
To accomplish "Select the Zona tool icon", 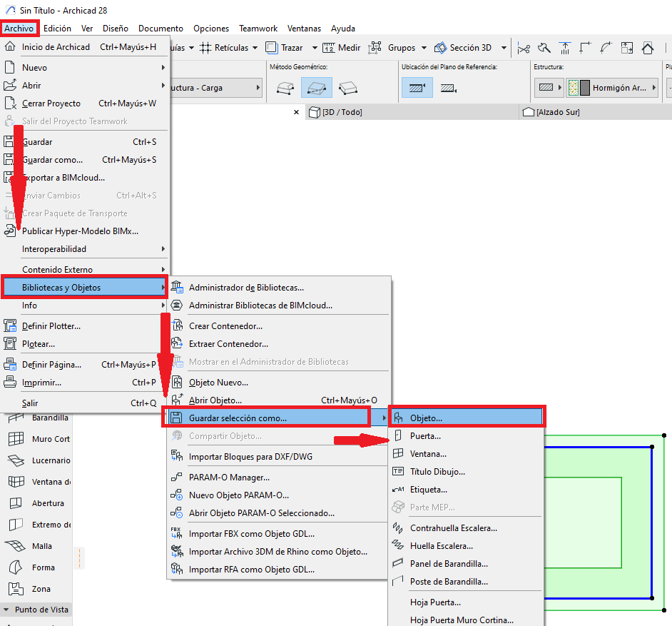I will (15, 589).
